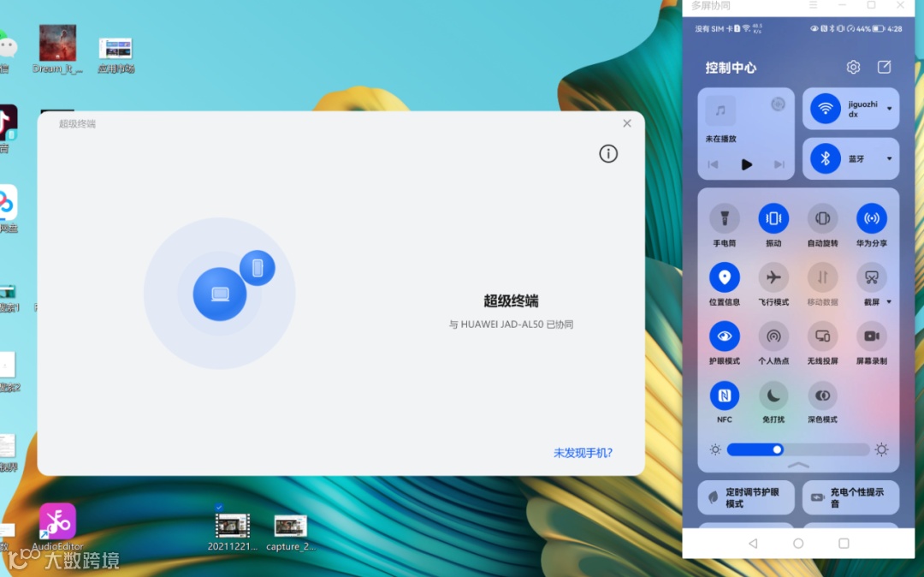Open wireless projection 无线投屏
This screenshot has height=577, width=924.
823,336
